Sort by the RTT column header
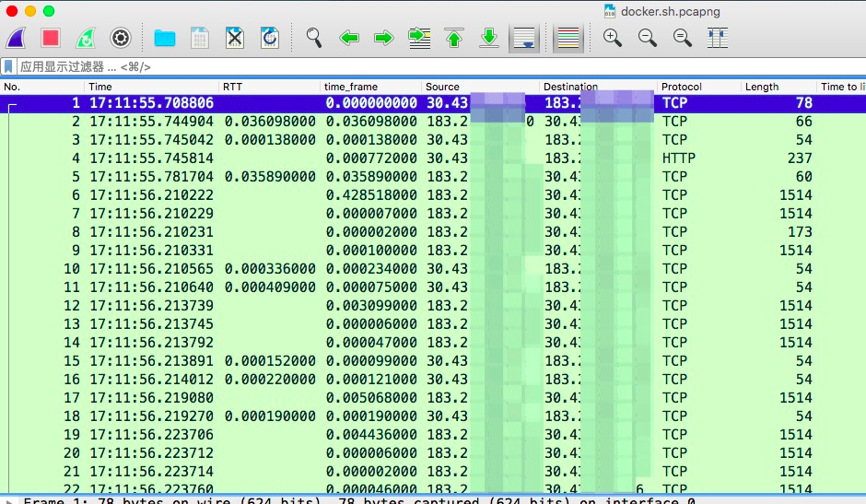 (x=270, y=87)
